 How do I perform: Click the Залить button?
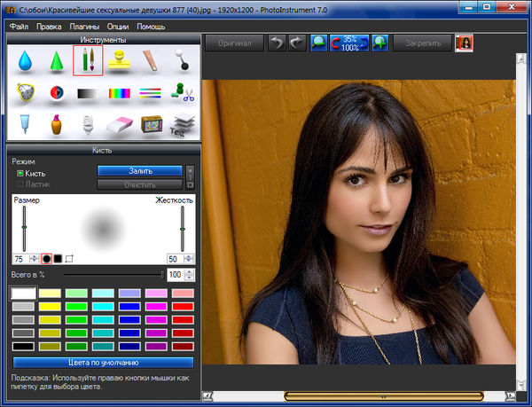coord(139,170)
